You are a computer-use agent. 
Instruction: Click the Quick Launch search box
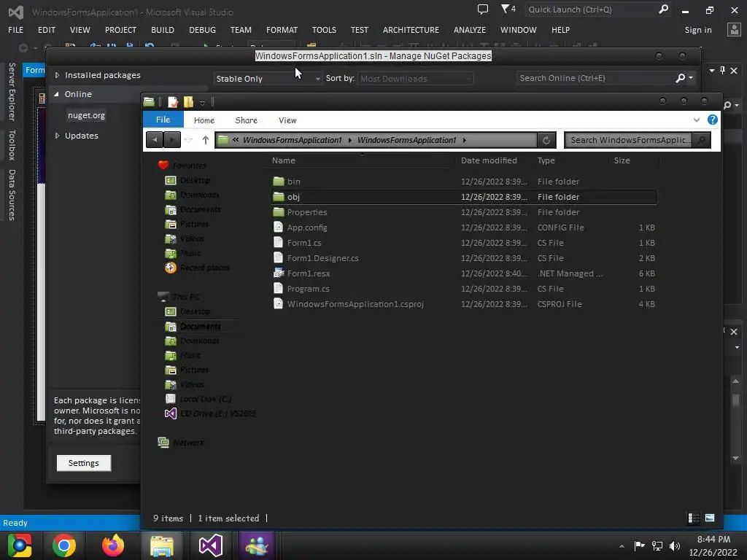tap(591, 9)
